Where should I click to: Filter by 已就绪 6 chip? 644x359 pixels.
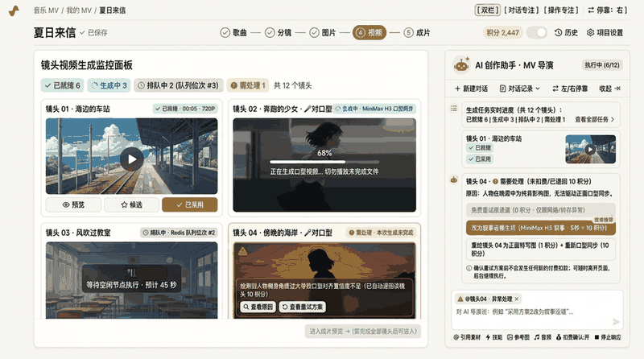coord(63,85)
